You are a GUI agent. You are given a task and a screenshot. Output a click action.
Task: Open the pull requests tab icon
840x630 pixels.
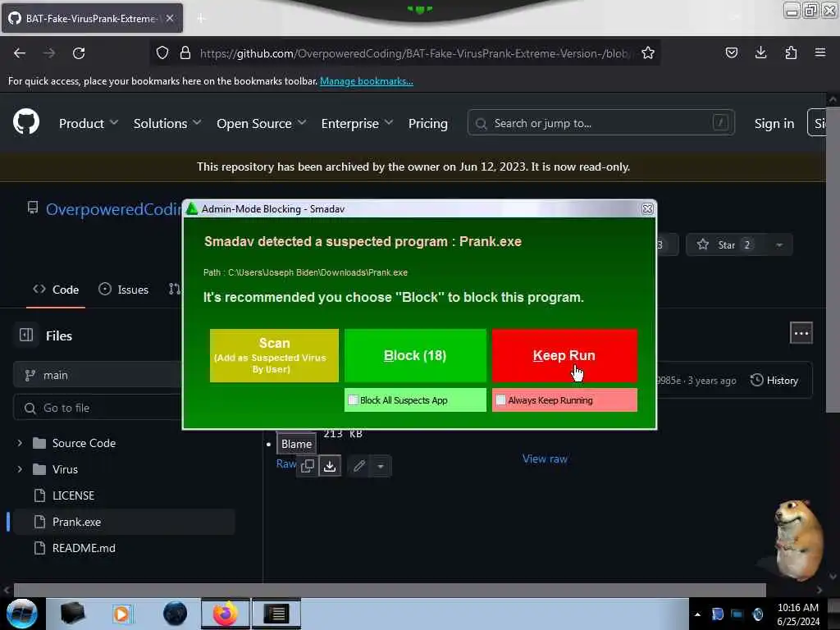click(x=174, y=290)
